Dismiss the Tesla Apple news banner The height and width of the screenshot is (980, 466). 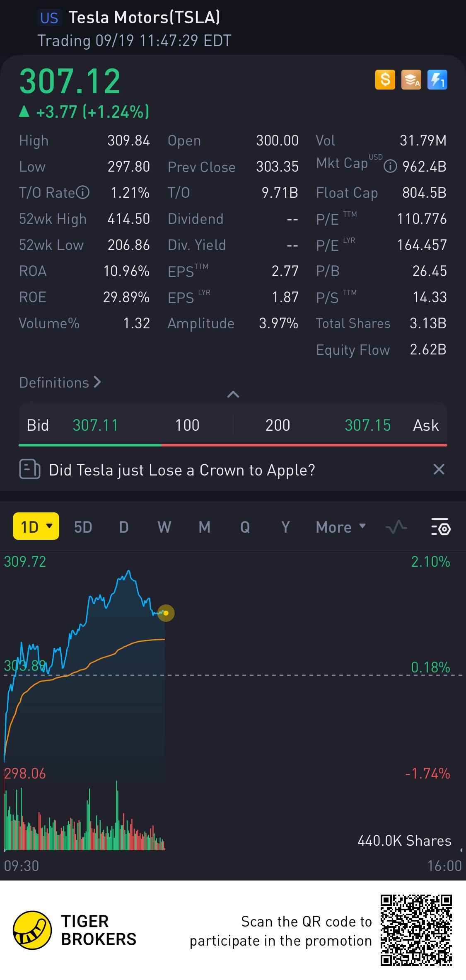pos(439,469)
